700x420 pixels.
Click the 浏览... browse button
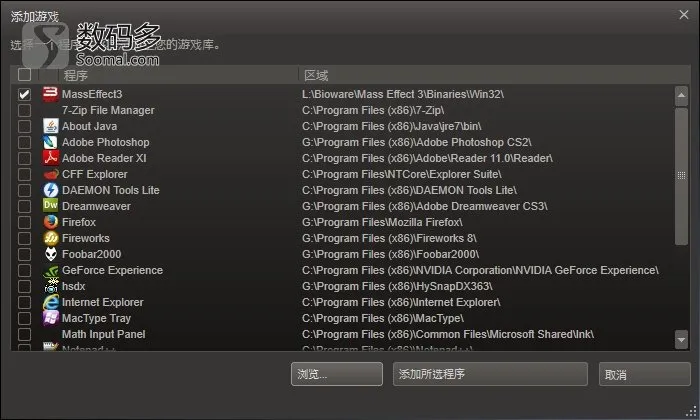point(337,374)
